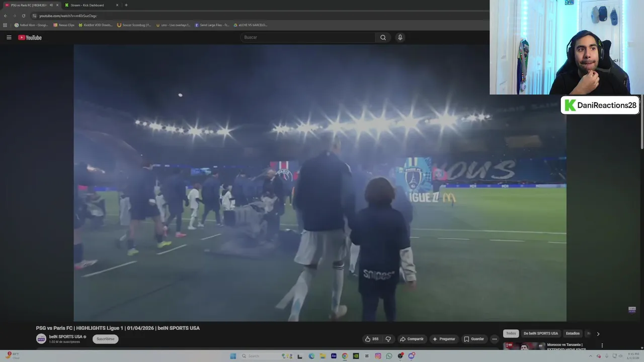Open Discord from the taskbar
The image size is (644, 362).
click(411, 355)
